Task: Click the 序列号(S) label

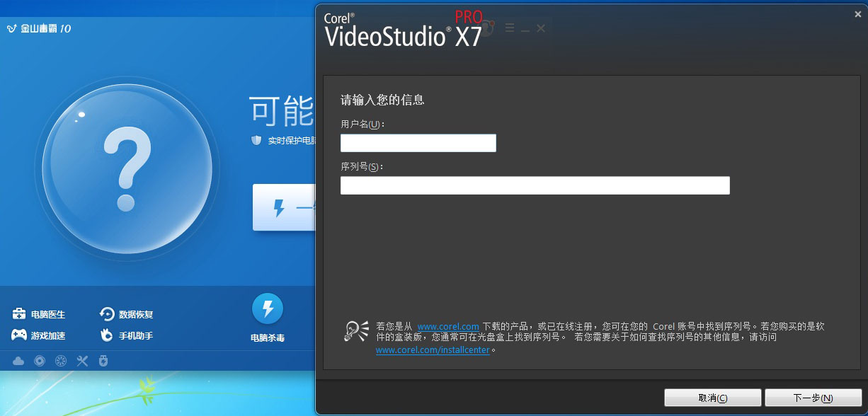Action: [x=362, y=167]
